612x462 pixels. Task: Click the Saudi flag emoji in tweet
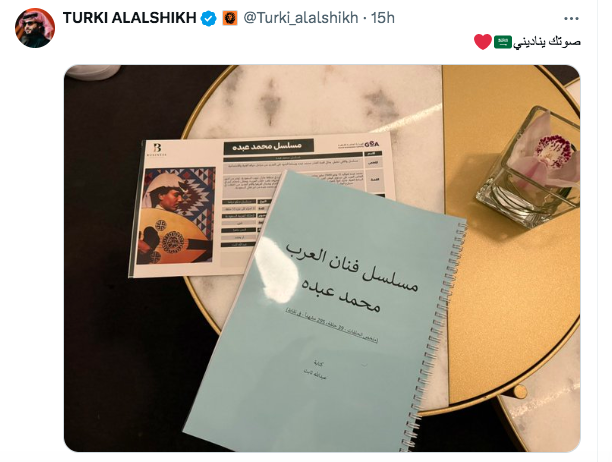[503, 41]
